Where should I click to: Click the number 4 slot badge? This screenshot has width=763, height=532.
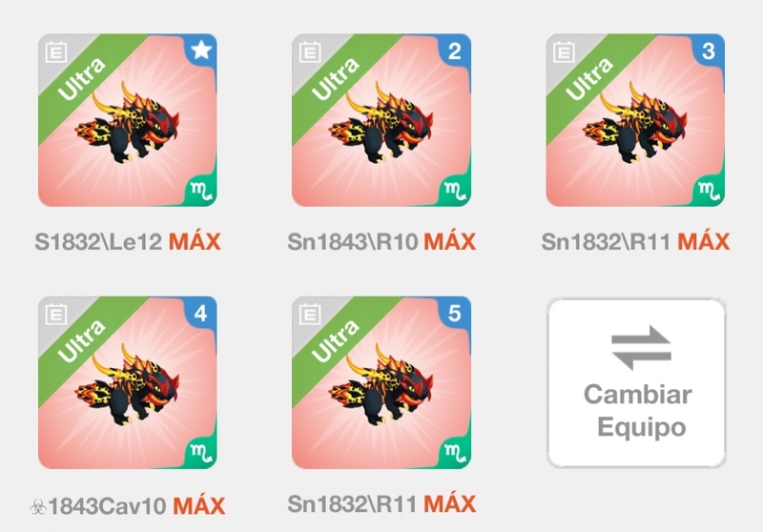[201, 313]
